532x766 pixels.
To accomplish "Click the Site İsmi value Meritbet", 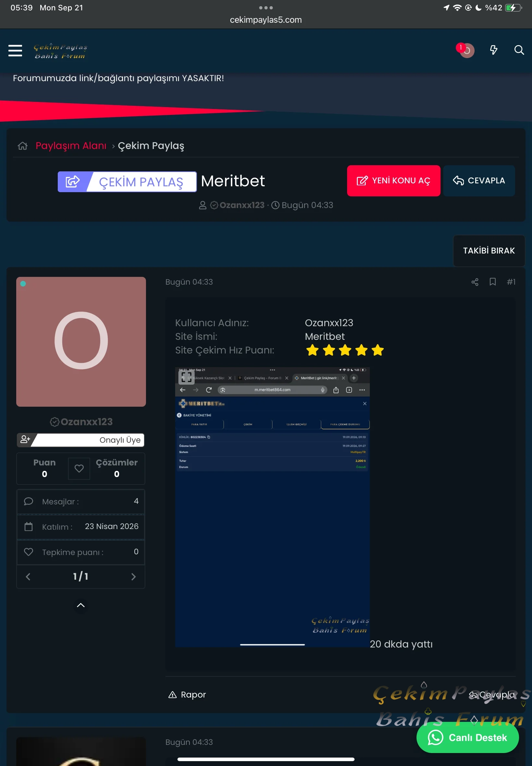I will point(325,337).
